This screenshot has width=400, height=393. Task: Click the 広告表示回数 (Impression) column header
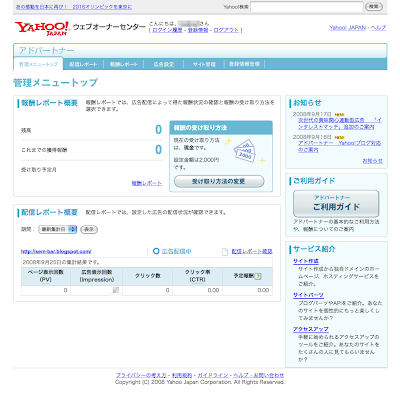[x=97, y=276]
